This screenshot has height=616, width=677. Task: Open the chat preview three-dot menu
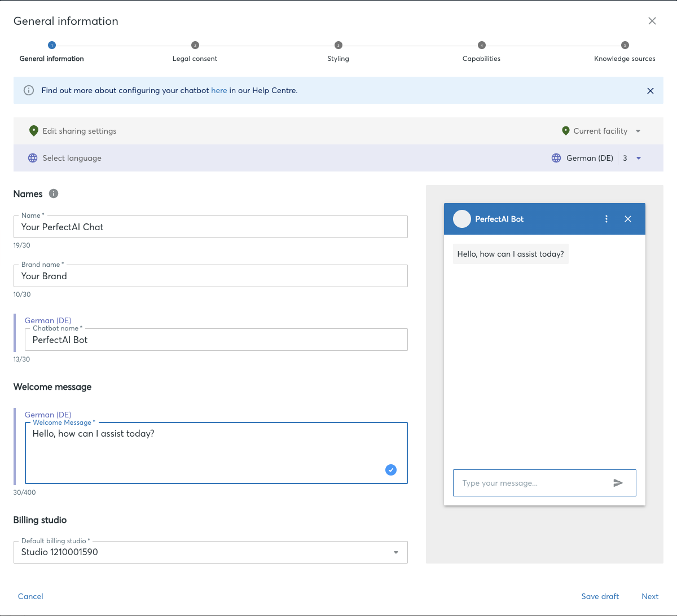[x=606, y=219]
